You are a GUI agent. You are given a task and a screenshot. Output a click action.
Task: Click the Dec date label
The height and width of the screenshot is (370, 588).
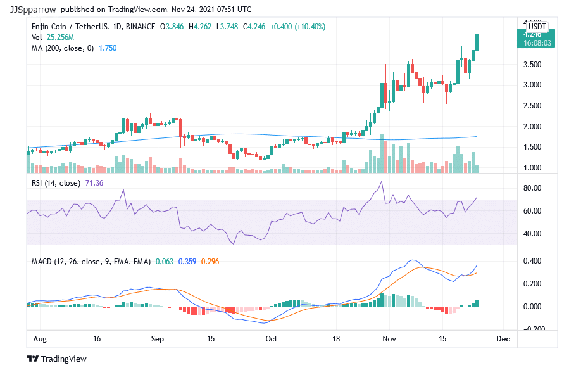click(503, 339)
